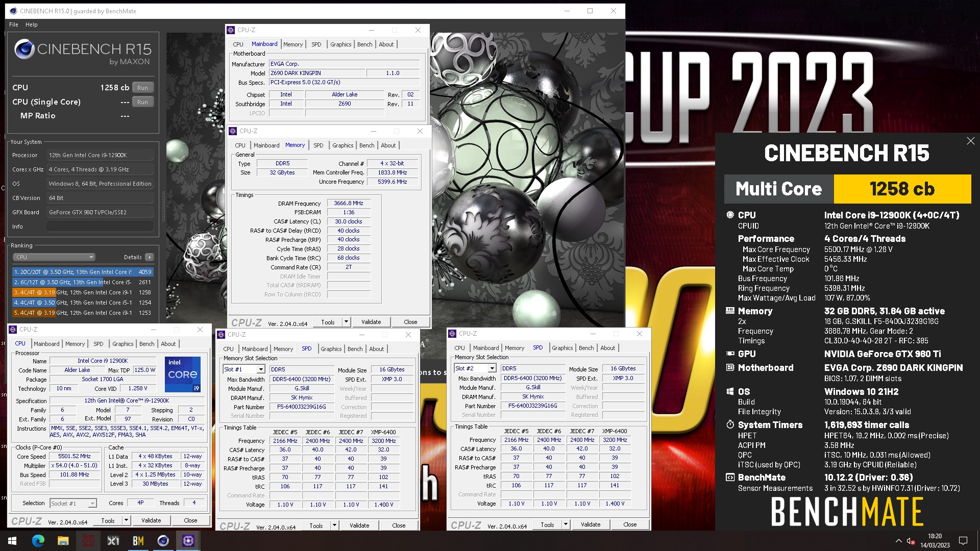Select ranking row 1 with score 4059
Screen dimensions: 980x551
tap(83, 272)
